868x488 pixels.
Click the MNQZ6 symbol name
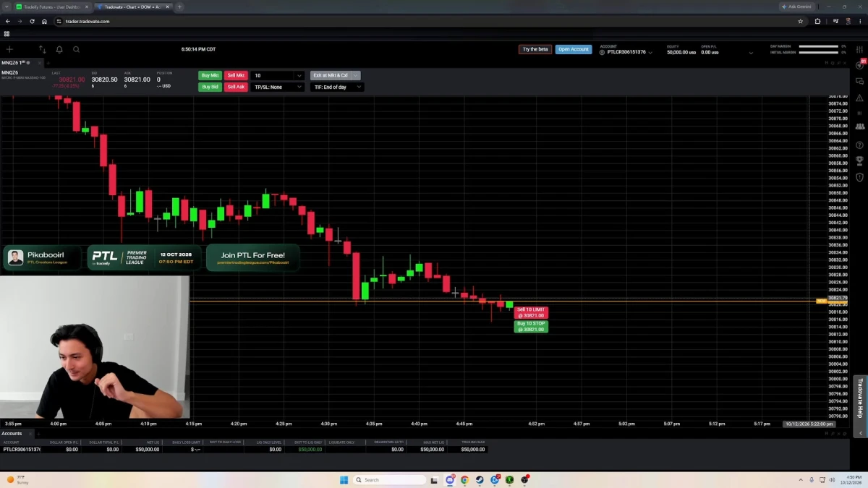click(9, 72)
